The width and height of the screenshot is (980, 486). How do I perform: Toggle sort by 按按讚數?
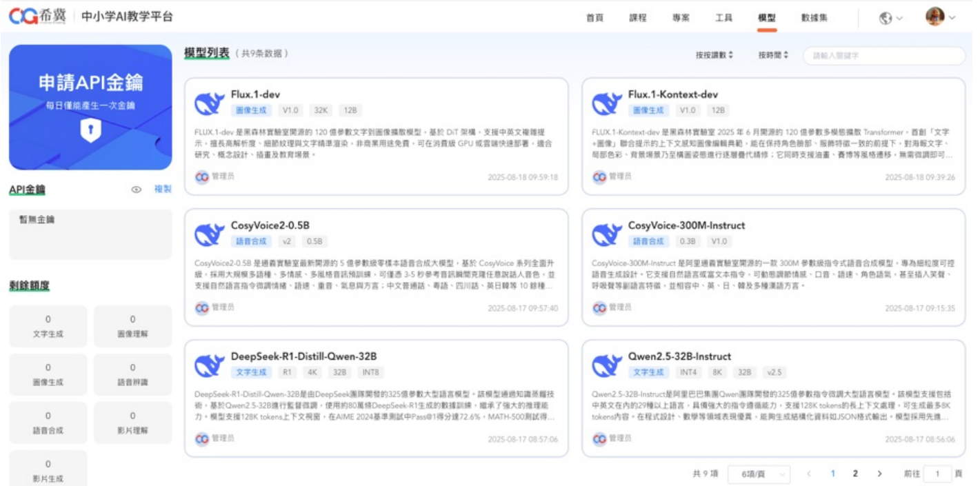(x=714, y=55)
